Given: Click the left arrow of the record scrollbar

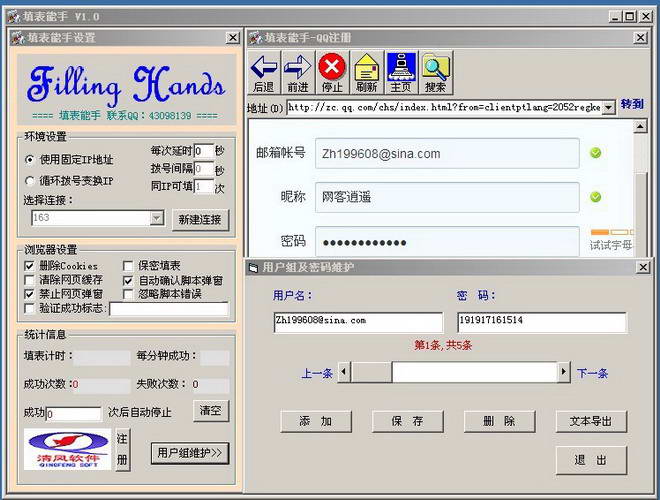Looking at the screenshot, I should click(x=344, y=372).
